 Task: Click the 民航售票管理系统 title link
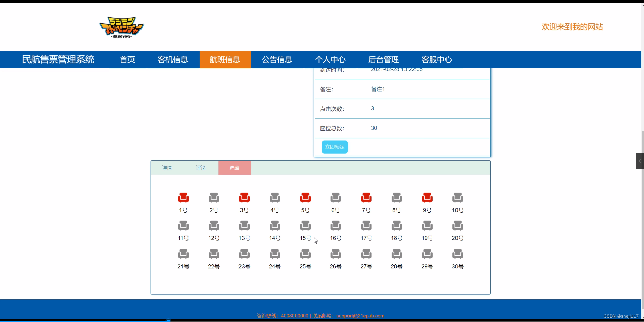click(58, 60)
